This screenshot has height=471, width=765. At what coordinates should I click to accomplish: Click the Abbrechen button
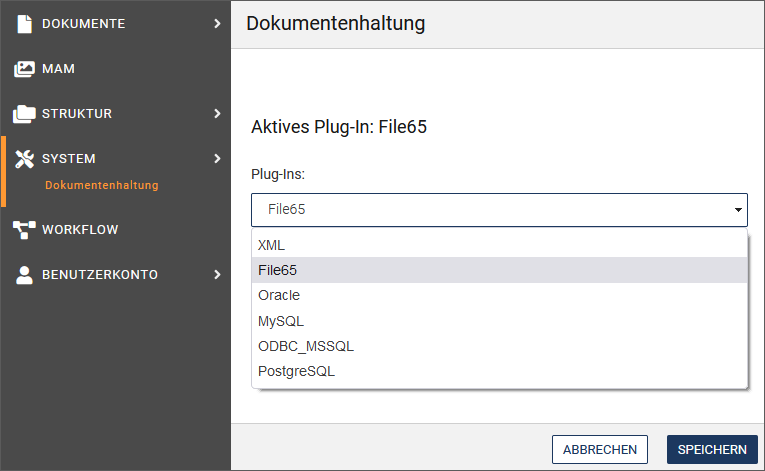click(600, 450)
